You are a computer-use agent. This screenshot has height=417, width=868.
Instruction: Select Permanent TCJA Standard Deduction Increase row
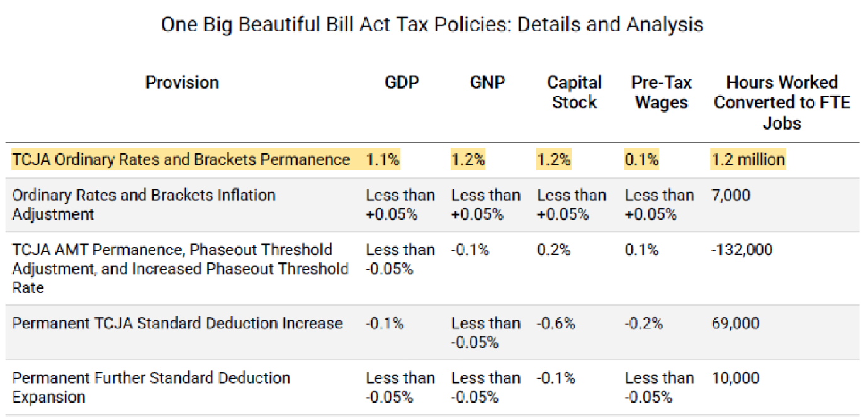[433, 332]
